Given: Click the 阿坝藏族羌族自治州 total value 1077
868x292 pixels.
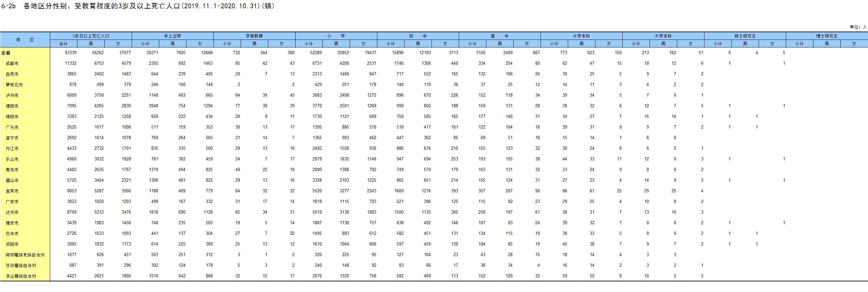Looking at the screenshot, I should click(x=72, y=254).
